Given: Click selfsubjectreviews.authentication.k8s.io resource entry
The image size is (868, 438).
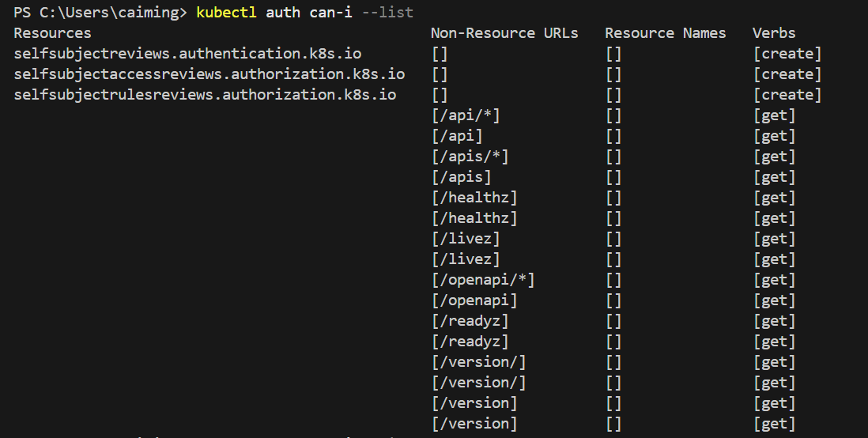Looking at the screenshot, I should [187, 54].
